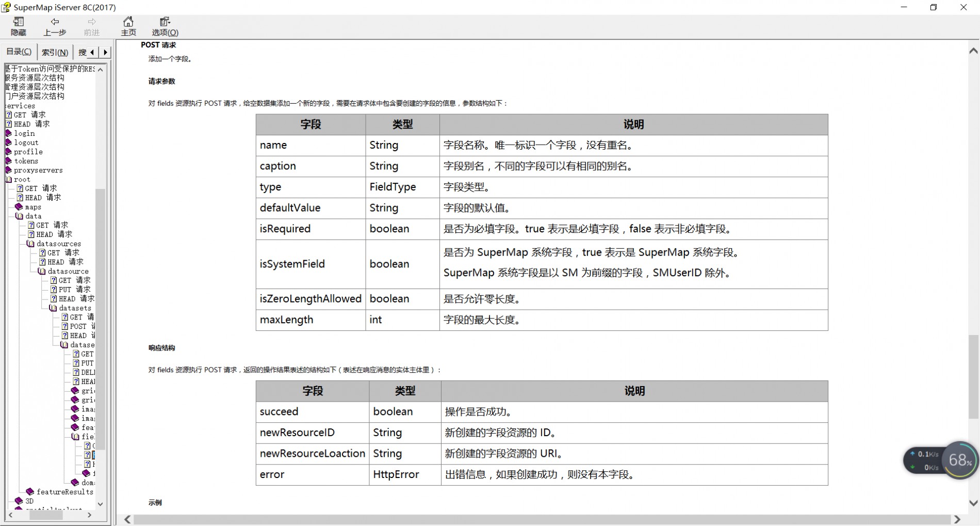Select the maps book in the tree
Screen dimensions: 980x526
pyautogui.click(x=19, y=207)
